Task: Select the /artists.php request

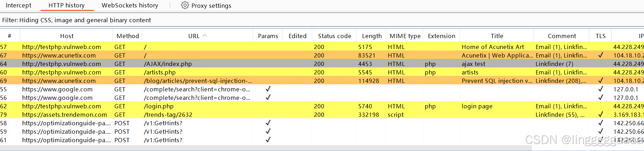Action: point(322,72)
